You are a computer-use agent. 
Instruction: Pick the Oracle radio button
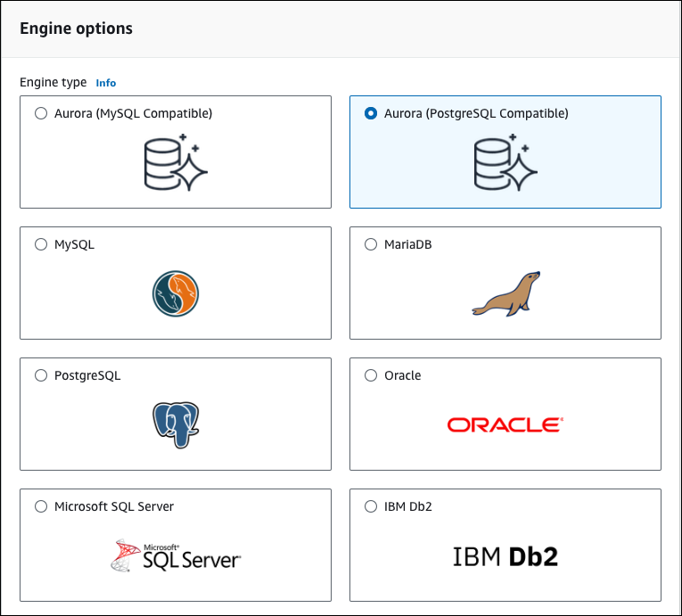pyautogui.click(x=371, y=375)
